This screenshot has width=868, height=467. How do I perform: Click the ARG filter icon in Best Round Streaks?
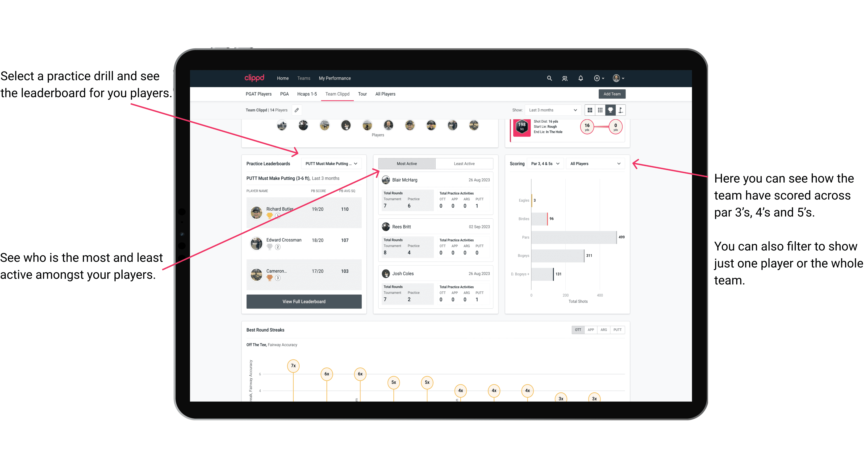pos(602,330)
